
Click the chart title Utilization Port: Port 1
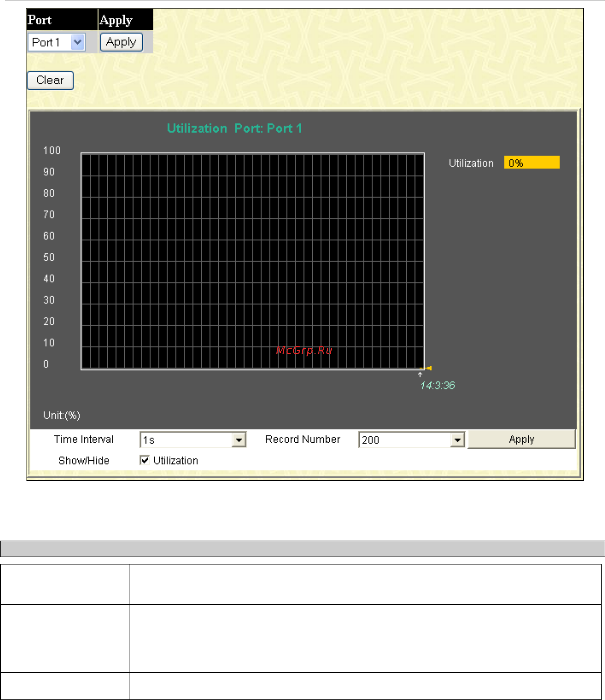(234, 128)
